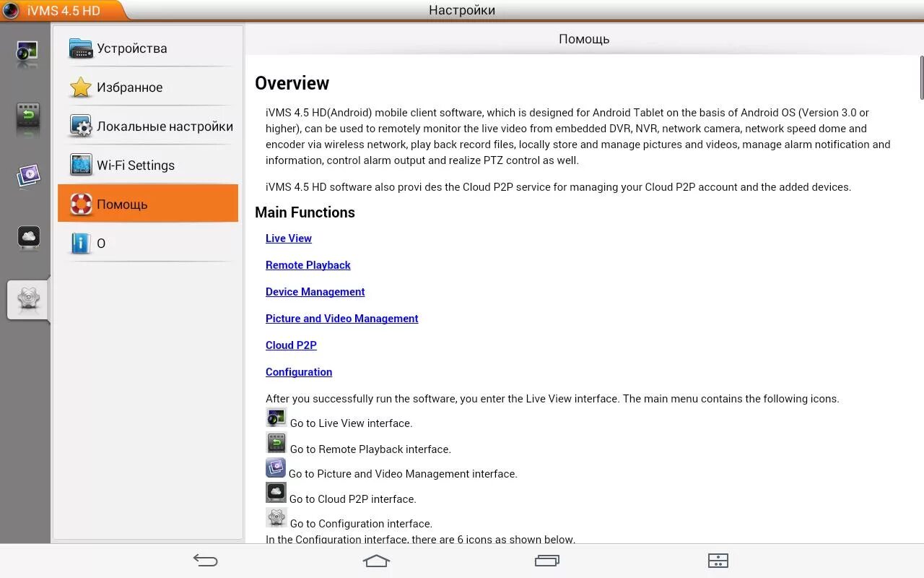Click text 'Go to Picture and Video Management interface.'

point(403,474)
